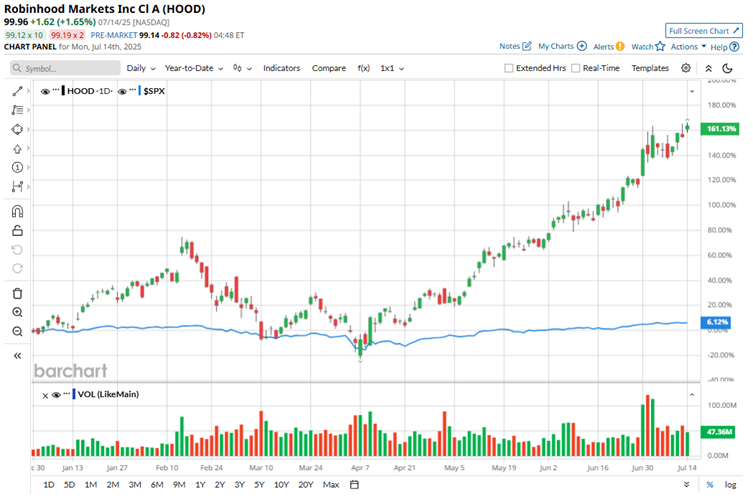Delete drawings with the trash icon
The height and width of the screenshot is (504, 753).
(17, 294)
